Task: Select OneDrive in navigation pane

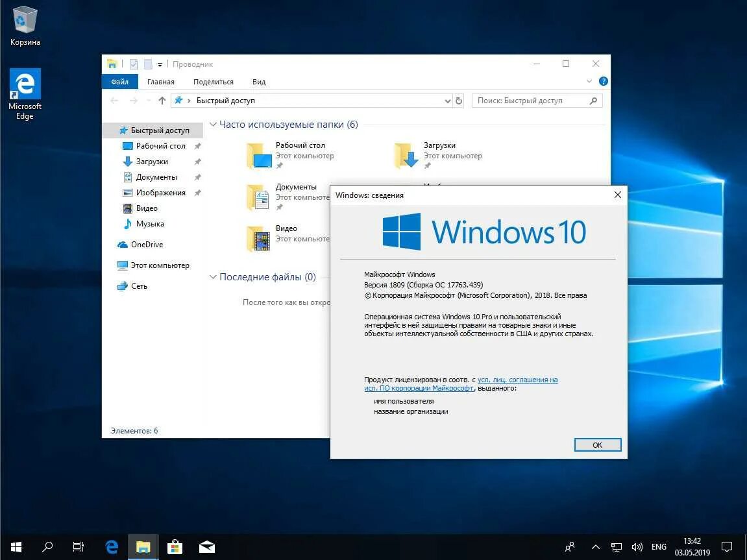Action: click(x=153, y=244)
